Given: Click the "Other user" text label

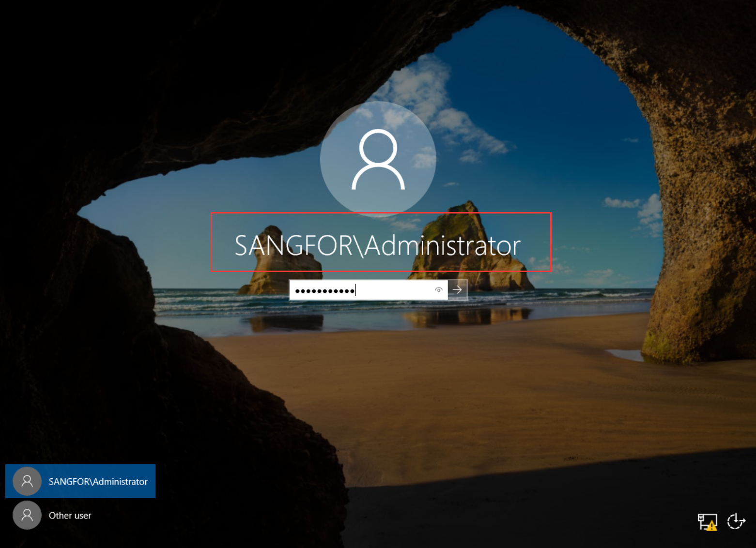Looking at the screenshot, I should point(70,516).
